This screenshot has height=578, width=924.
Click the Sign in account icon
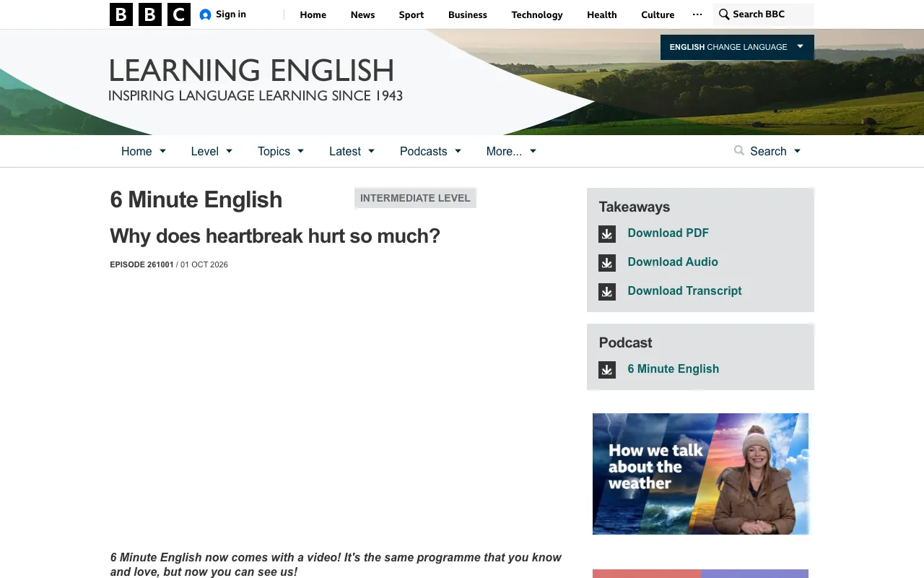click(206, 14)
